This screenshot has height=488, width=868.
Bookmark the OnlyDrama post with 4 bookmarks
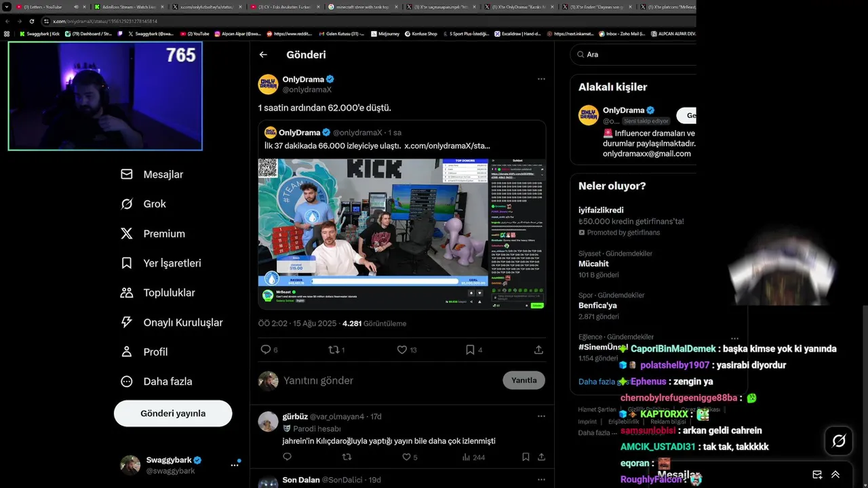tap(470, 350)
